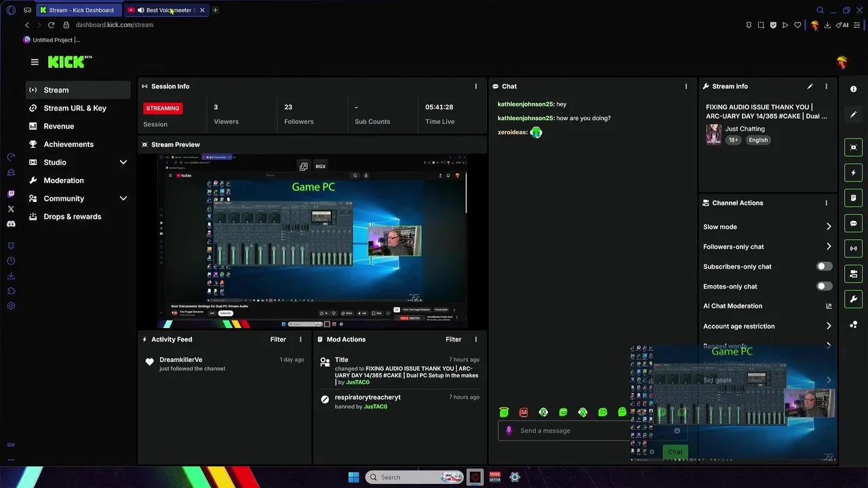Click DreamkillerVe in Activity Feed
The height and width of the screenshot is (488, 868).
pyautogui.click(x=181, y=360)
